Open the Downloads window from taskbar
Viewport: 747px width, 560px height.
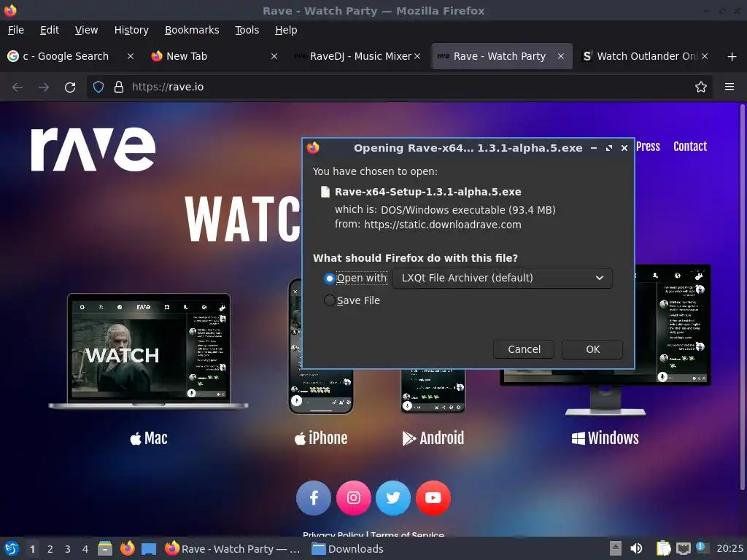(347, 549)
